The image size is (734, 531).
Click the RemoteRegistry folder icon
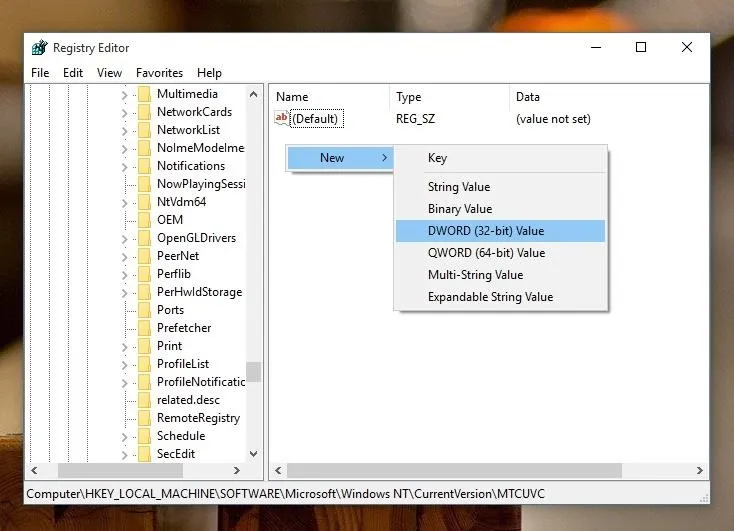pos(145,418)
